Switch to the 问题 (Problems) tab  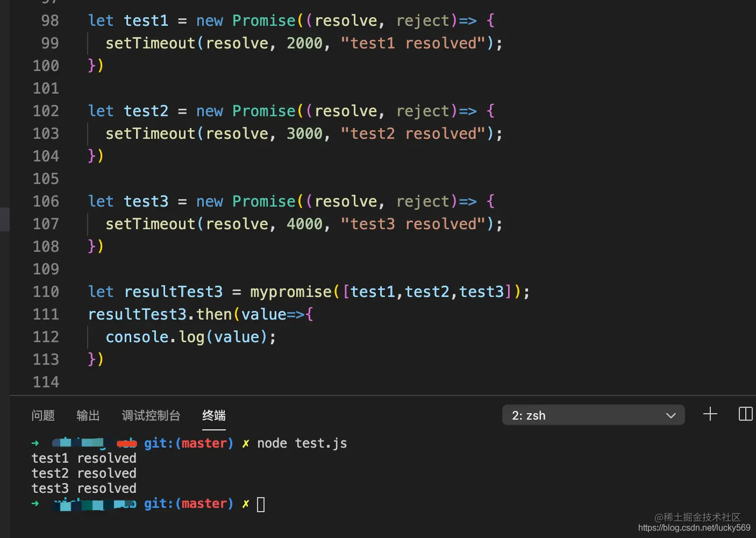tap(43, 415)
